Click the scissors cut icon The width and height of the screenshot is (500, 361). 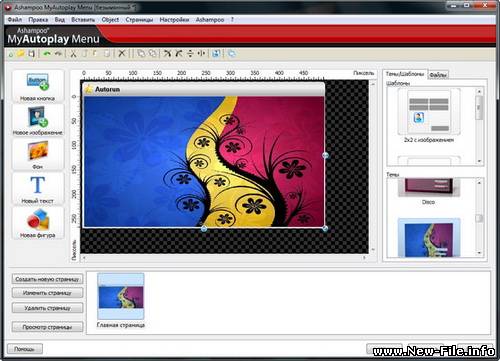point(73,53)
